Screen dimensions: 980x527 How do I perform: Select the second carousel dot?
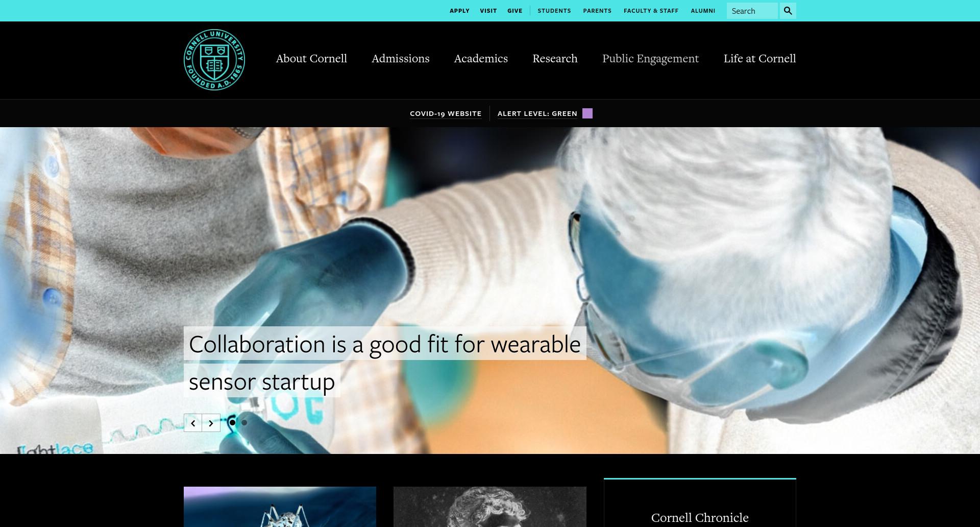tap(244, 422)
